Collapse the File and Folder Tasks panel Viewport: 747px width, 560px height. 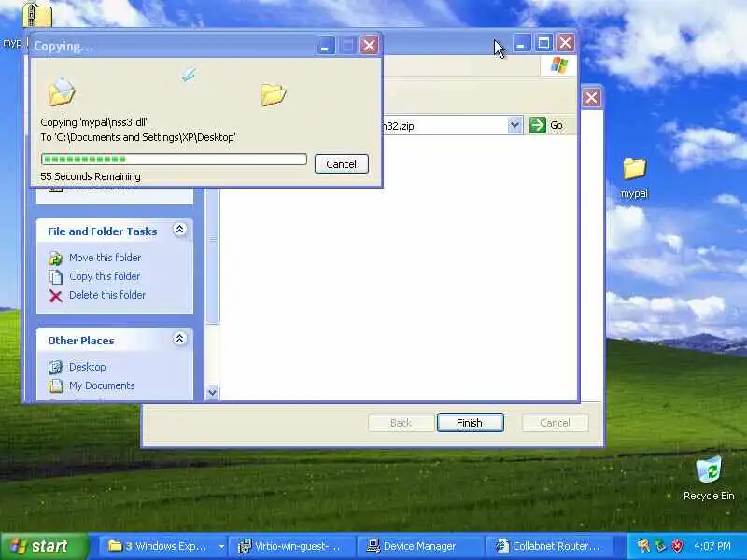pos(179,230)
